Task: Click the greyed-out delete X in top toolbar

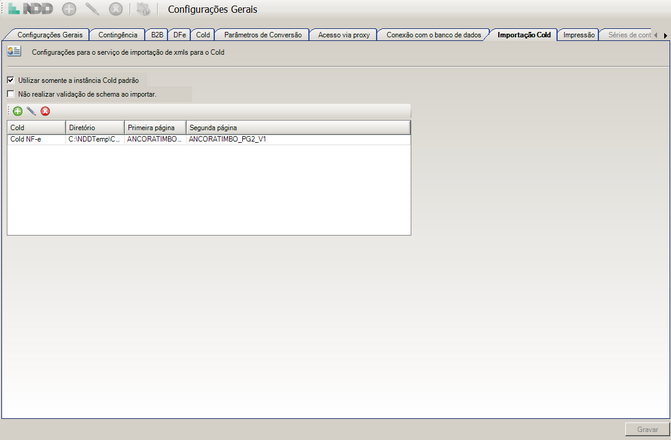Action: pyautogui.click(x=116, y=9)
